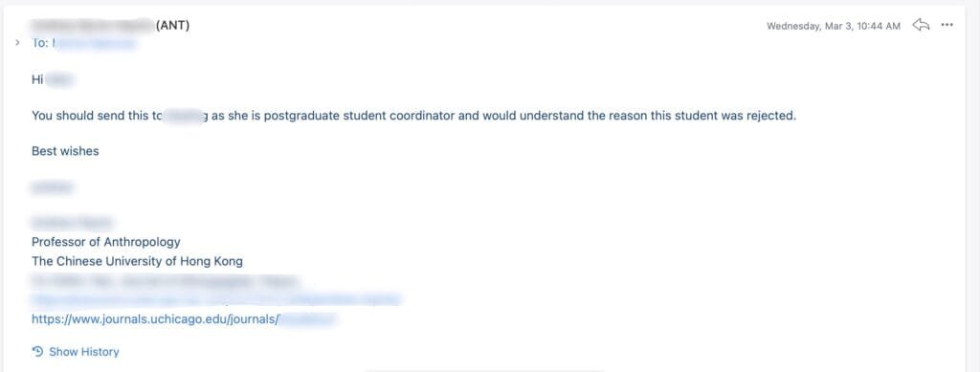Click the blurred coordinator name in the message
This screenshot has width=980, height=372.
click(185, 116)
